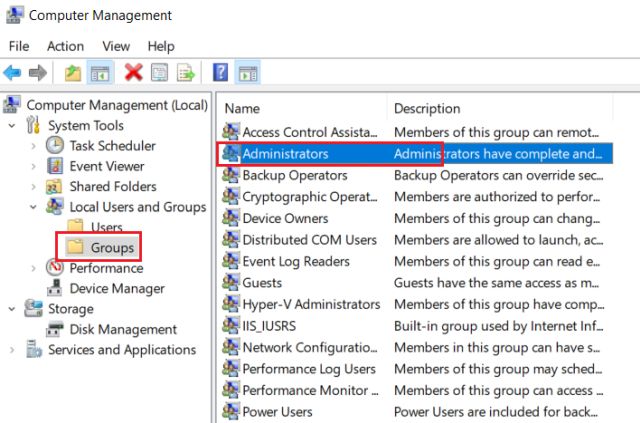640x423 pixels.
Task: Select the Administrators group row
Action: tap(416, 154)
